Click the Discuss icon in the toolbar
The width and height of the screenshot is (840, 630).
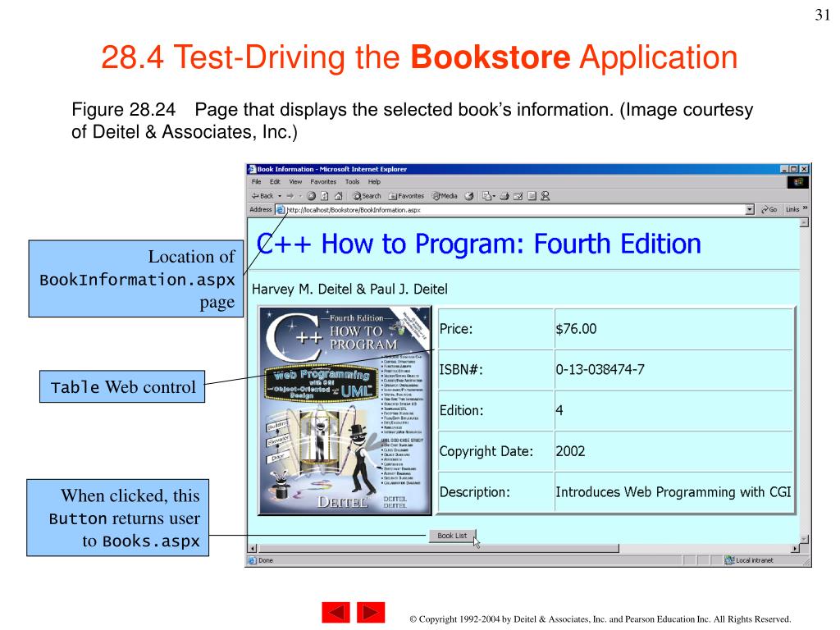(x=532, y=196)
